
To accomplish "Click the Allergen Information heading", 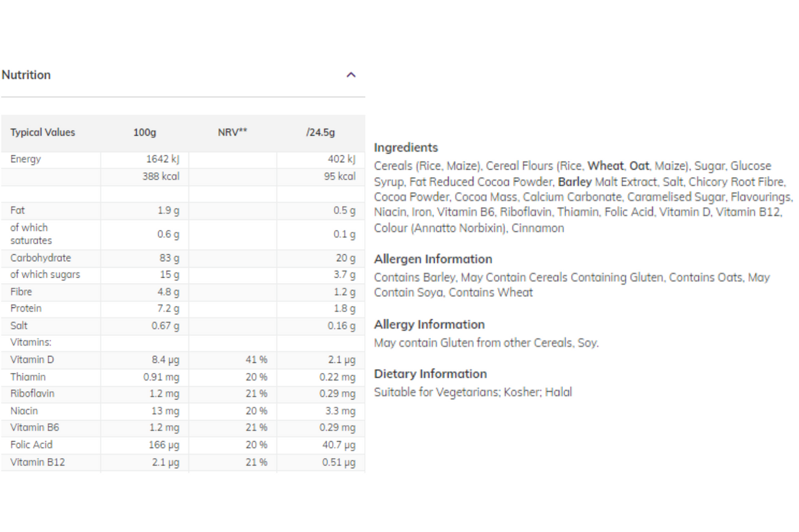I will click(433, 259).
